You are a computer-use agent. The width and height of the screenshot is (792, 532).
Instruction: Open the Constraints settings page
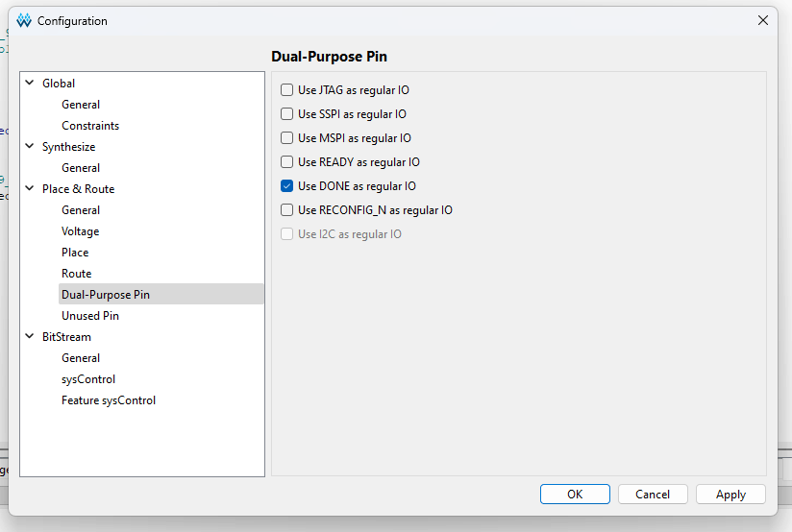coord(90,126)
